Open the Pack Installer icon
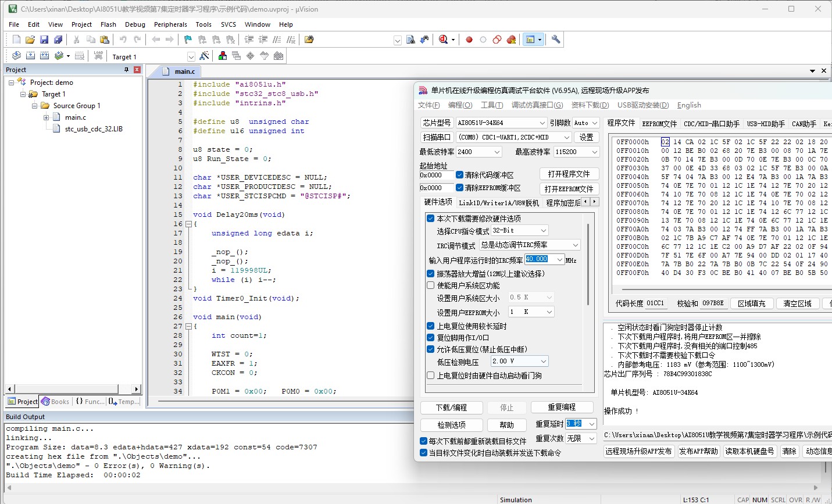The height and width of the screenshot is (504, 832). (x=278, y=56)
